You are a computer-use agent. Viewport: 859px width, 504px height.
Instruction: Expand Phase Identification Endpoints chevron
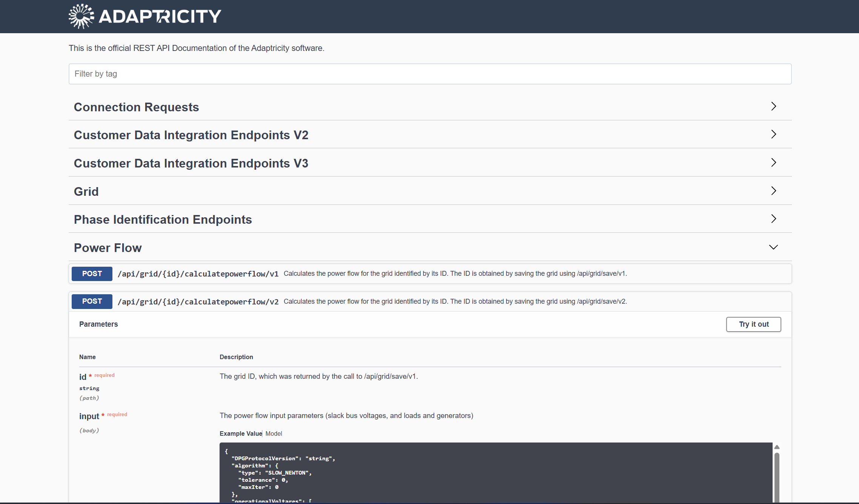point(773,219)
